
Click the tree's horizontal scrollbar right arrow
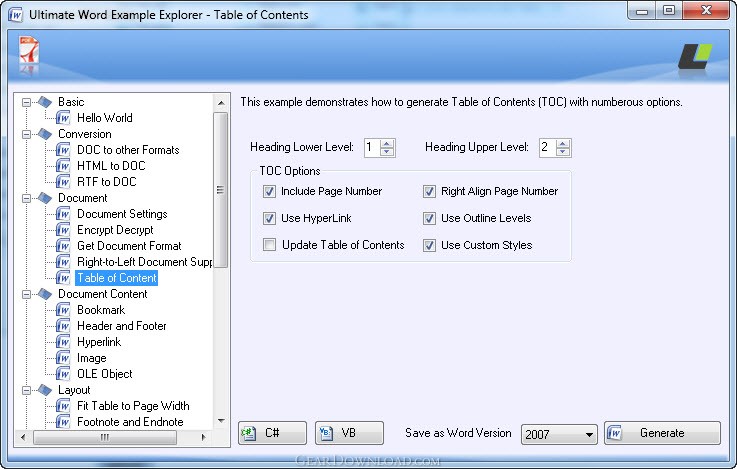[x=203, y=437]
